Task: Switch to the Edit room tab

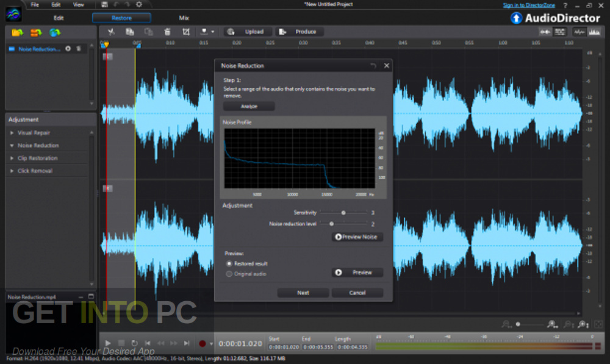Action: (59, 18)
